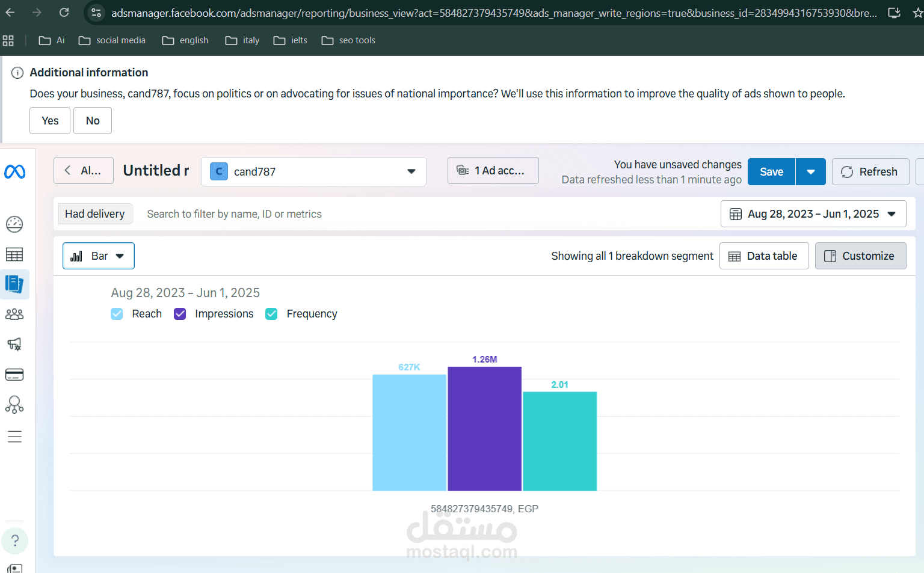Click the cand787 account avatar icon

219,172
